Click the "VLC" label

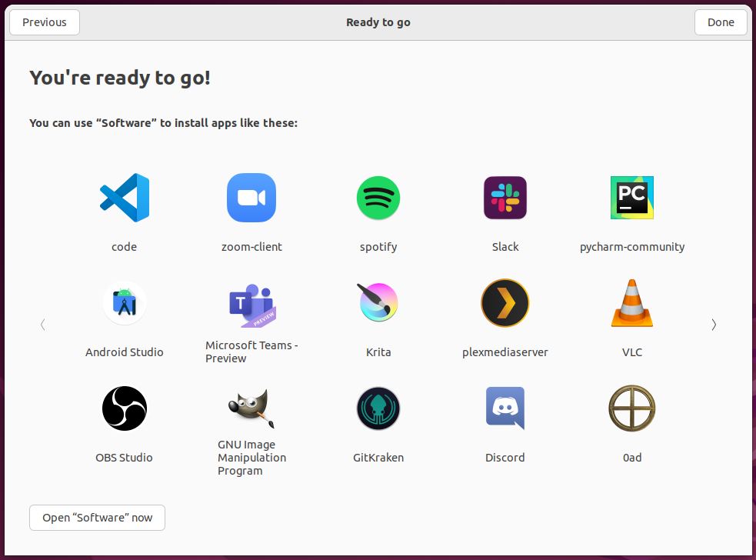632,352
